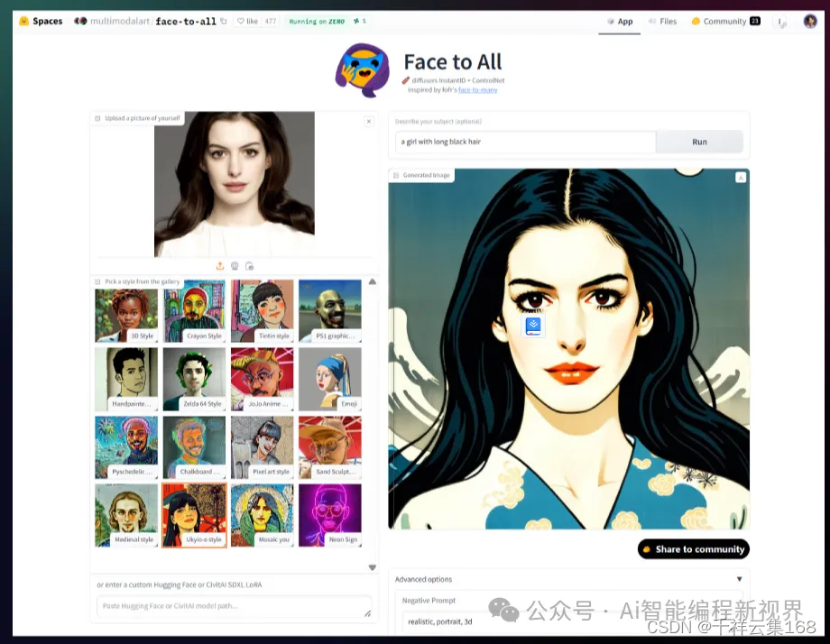Select the Ukiyo-e style thumbnail

(194, 515)
